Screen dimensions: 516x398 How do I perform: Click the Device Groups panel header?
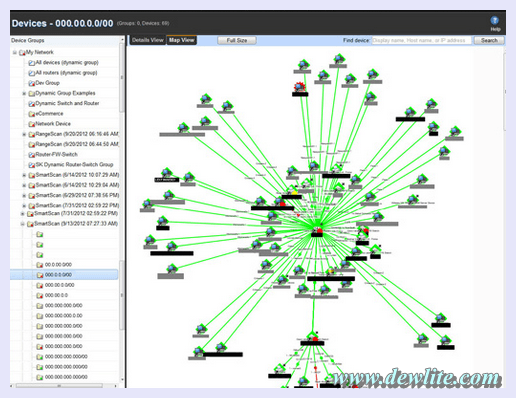point(65,40)
